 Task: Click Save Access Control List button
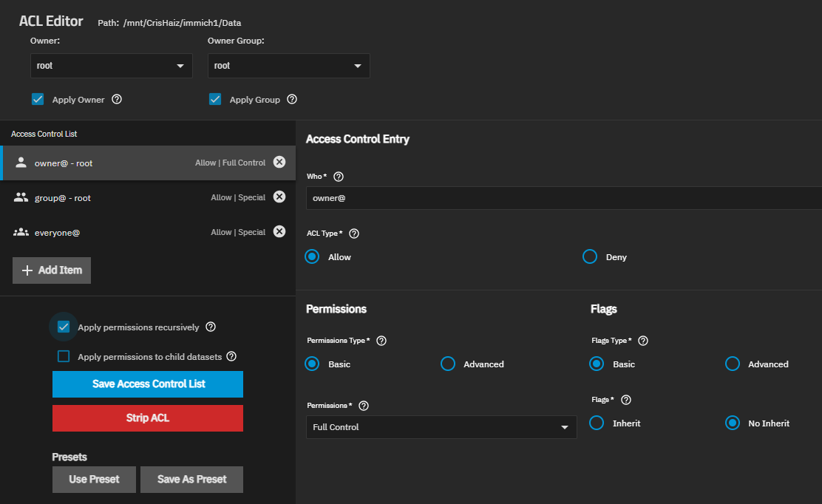point(148,384)
